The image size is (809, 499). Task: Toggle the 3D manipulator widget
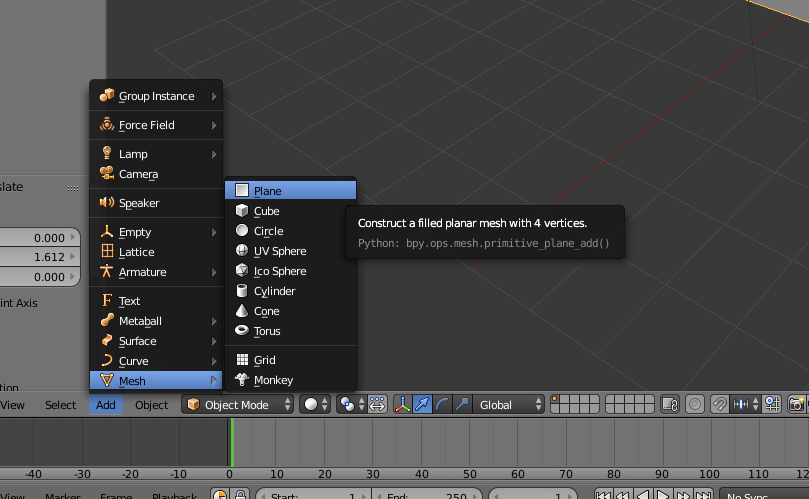[x=402, y=405]
